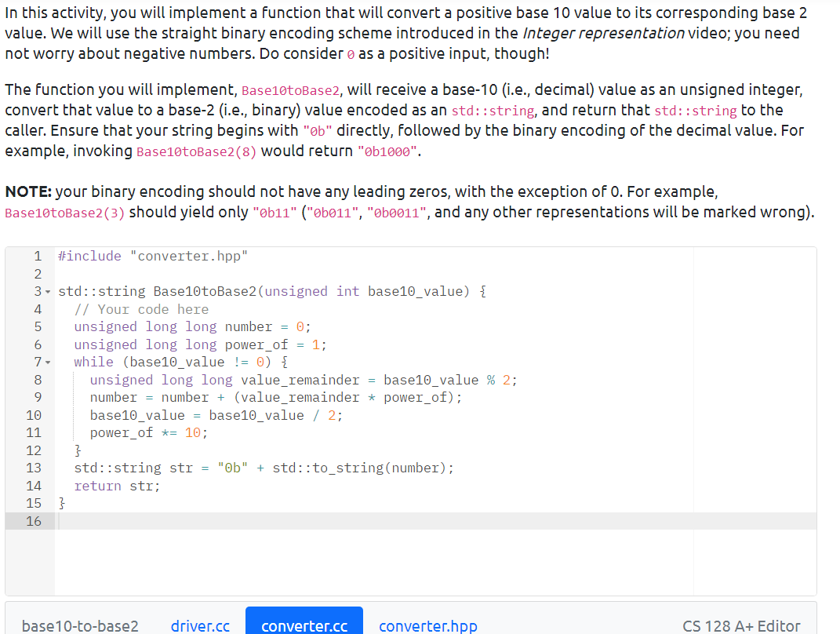840x634 pixels.
Task: Click the "// Your code here" comment
Action: 141,308
